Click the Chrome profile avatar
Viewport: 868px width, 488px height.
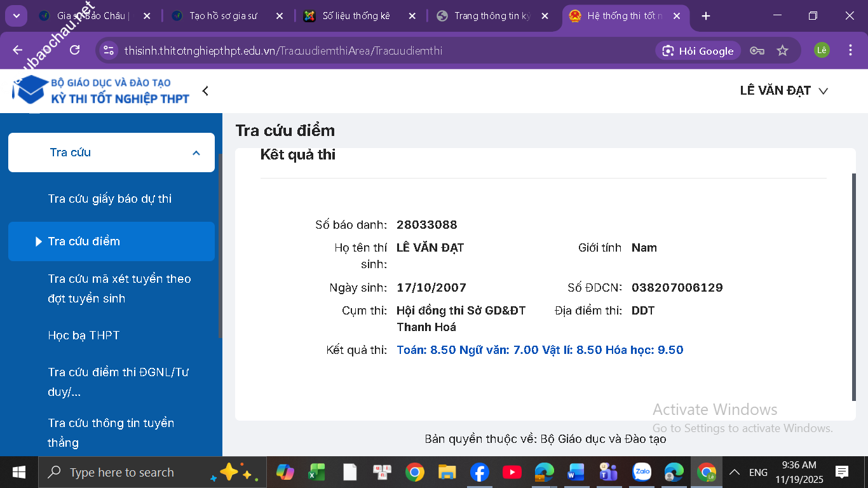pos(822,50)
